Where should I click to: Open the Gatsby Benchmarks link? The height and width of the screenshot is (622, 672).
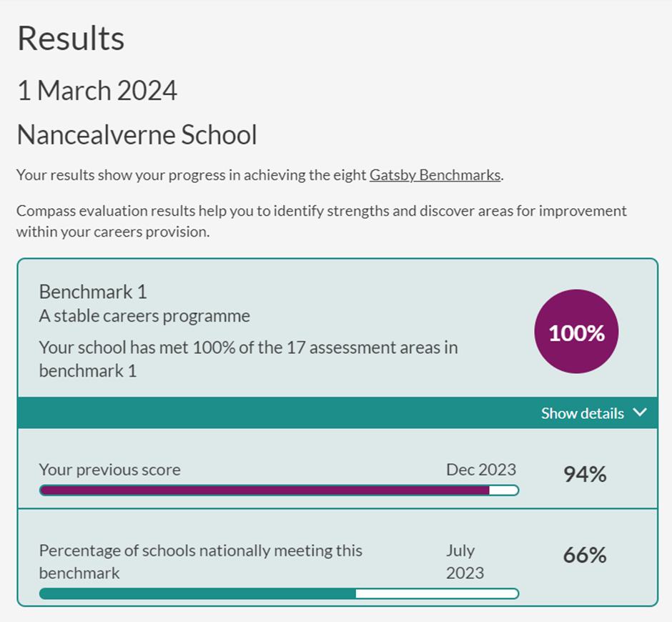pos(435,175)
